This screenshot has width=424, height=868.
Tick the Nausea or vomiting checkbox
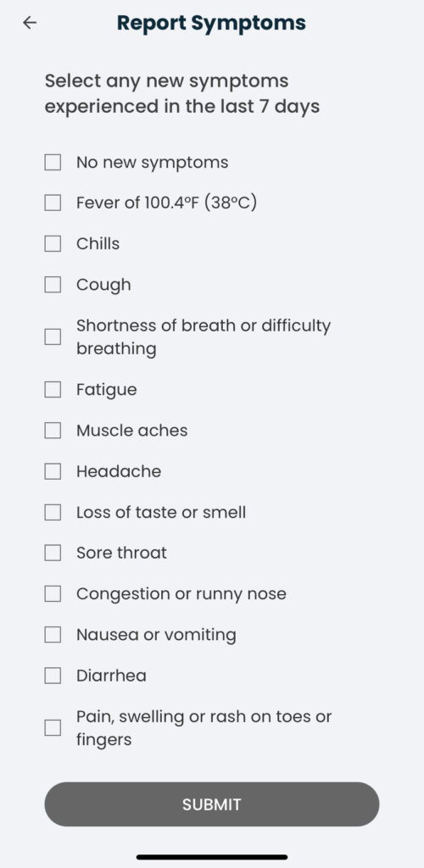coord(53,634)
